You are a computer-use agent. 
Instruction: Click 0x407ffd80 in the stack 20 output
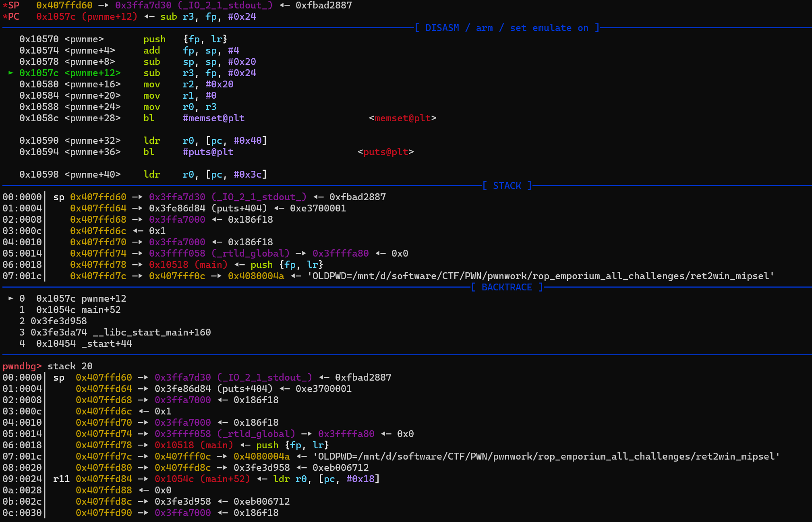click(104, 468)
